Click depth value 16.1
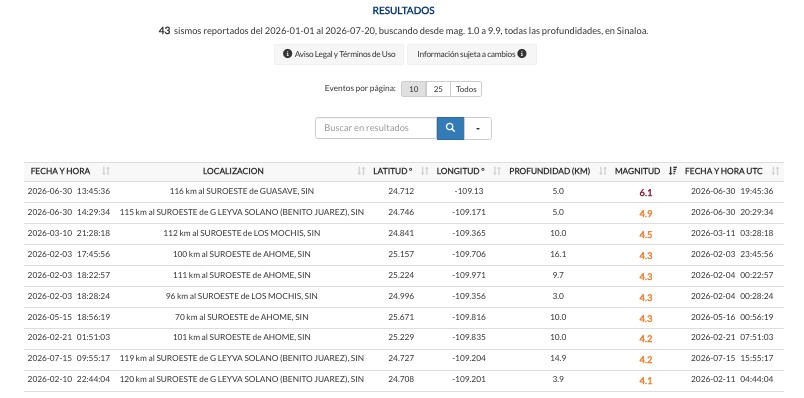804x398 pixels. point(558,254)
